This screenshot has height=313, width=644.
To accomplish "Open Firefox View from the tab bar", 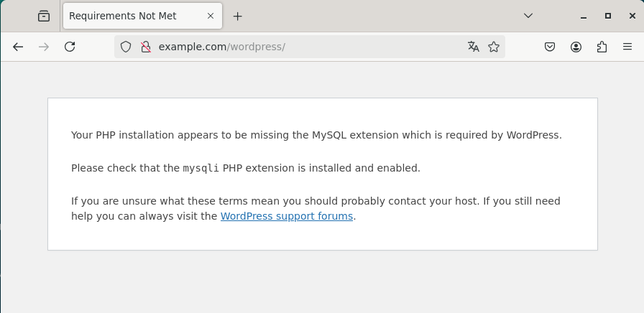I will [x=44, y=16].
